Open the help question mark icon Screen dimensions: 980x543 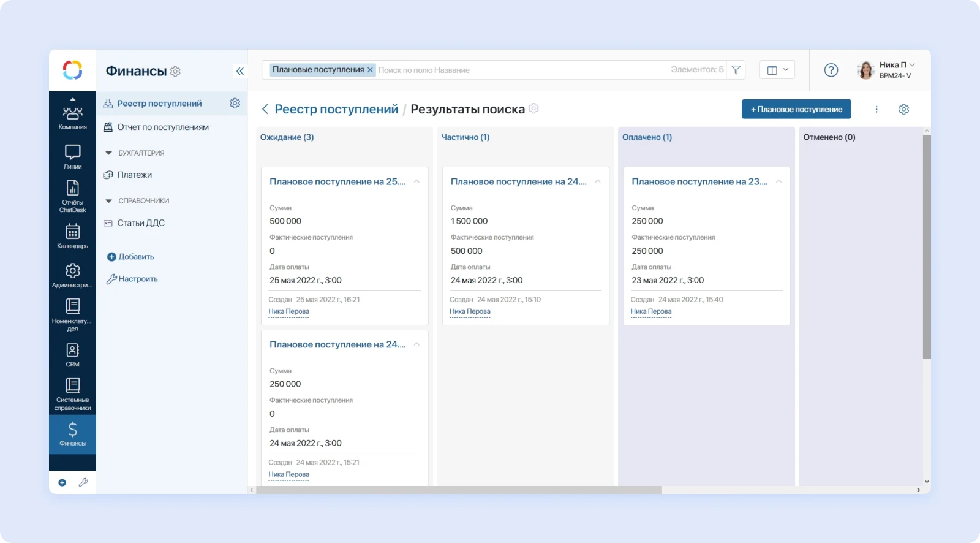(831, 70)
